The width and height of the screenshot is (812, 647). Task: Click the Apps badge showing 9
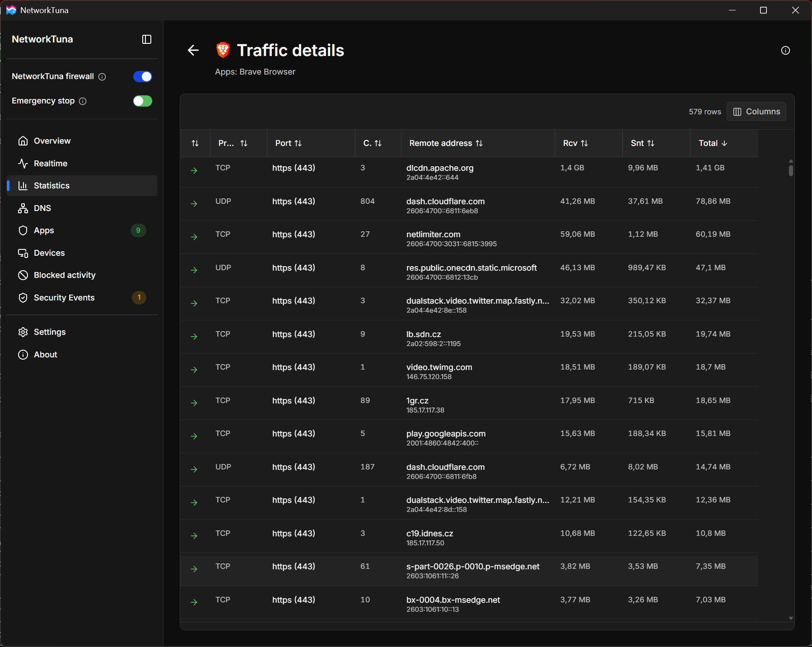[138, 230]
